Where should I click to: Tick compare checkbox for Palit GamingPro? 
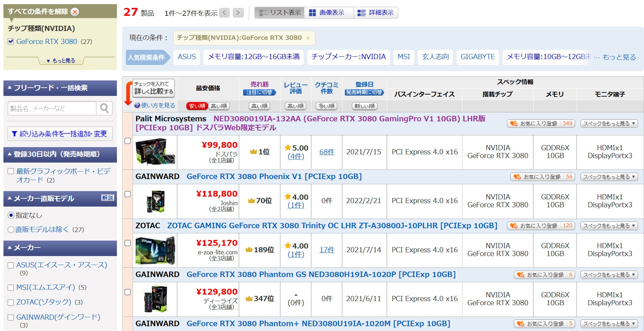128,141
